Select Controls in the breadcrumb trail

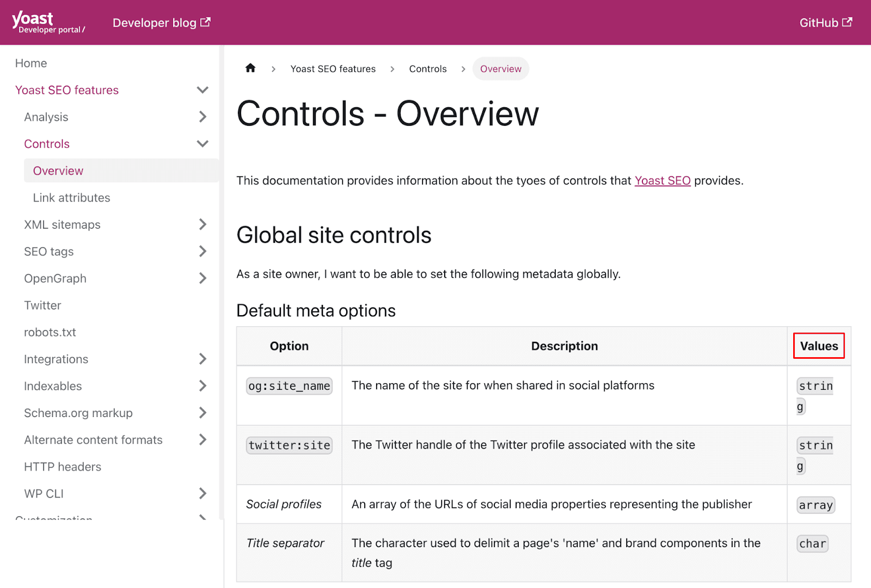[x=428, y=69]
